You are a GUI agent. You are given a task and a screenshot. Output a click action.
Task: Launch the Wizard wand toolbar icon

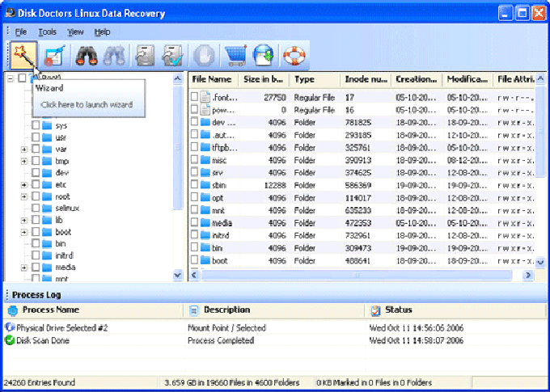[x=23, y=55]
